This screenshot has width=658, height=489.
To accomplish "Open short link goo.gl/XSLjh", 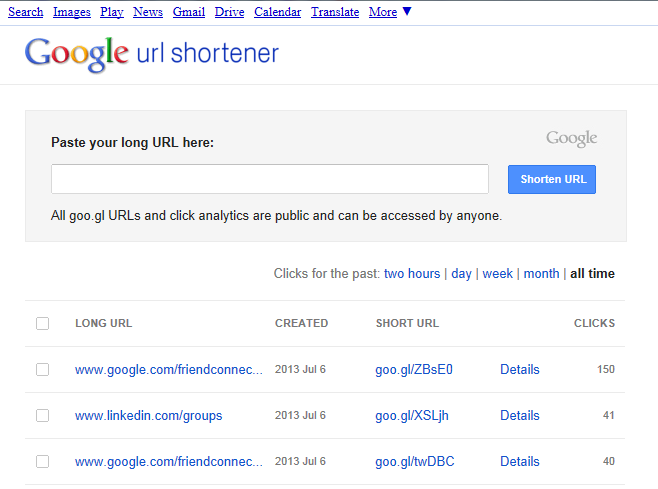I will [412, 415].
